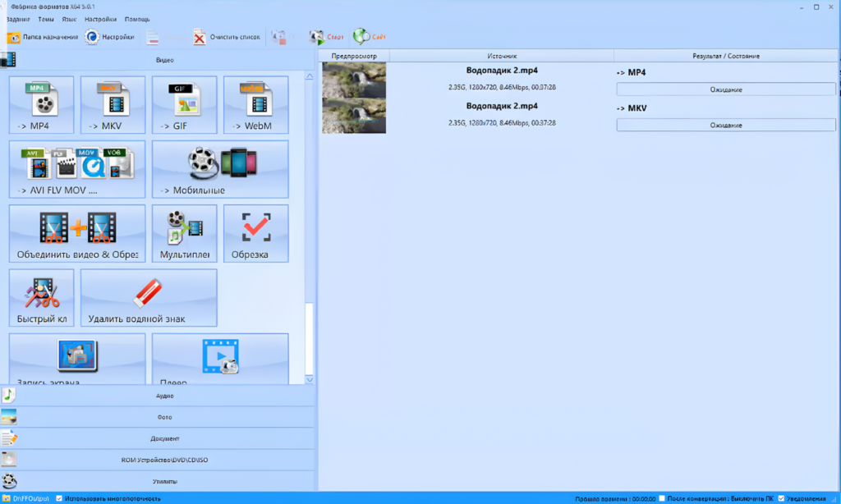Click the video tiles scrollbar up arrow

click(x=310, y=76)
